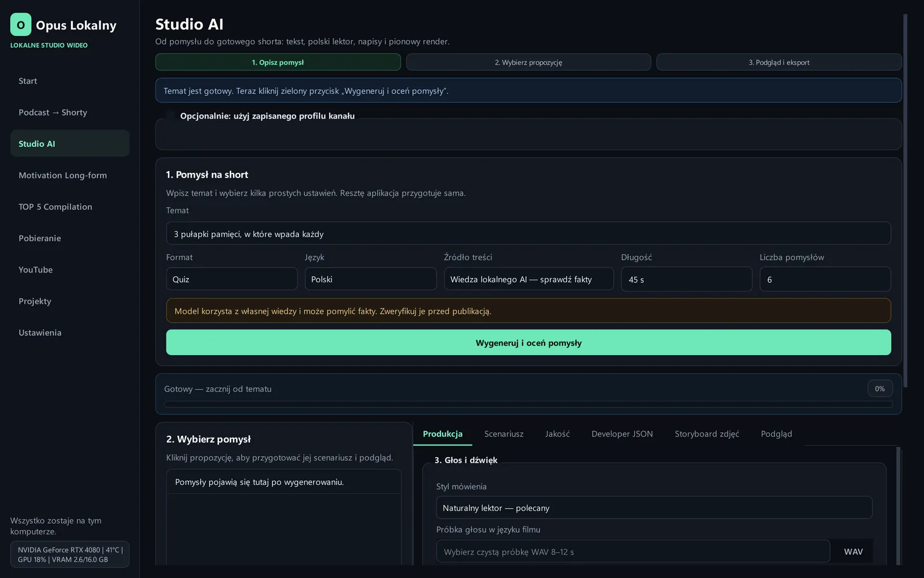Switch to the Produkcja tab

click(x=442, y=434)
